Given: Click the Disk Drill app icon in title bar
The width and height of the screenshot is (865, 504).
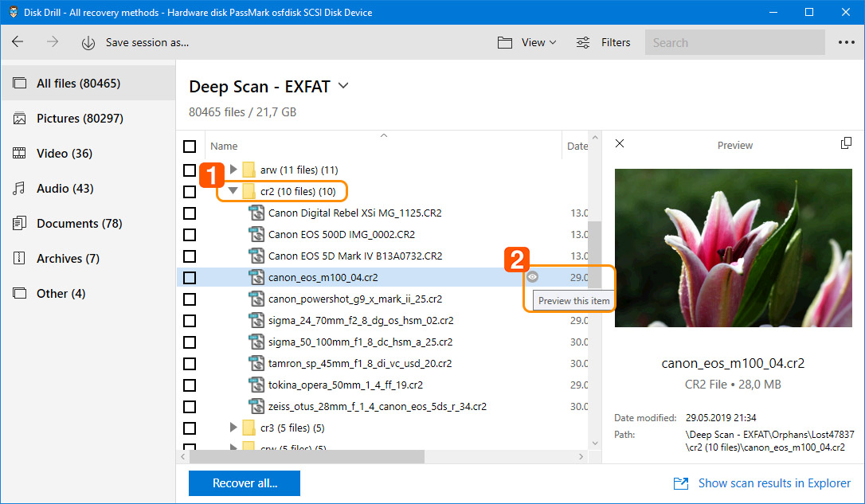Looking at the screenshot, I should point(14,12).
